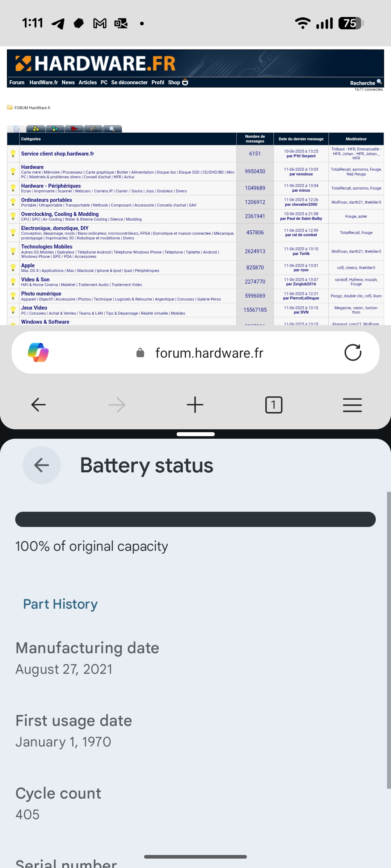Tap the battery capacity progress bar

[x=195, y=519]
